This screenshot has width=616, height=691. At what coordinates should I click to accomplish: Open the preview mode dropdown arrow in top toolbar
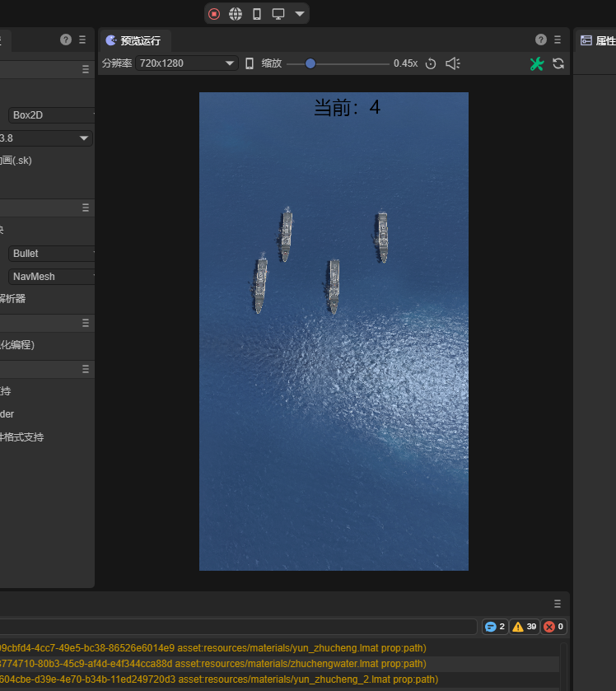click(300, 14)
